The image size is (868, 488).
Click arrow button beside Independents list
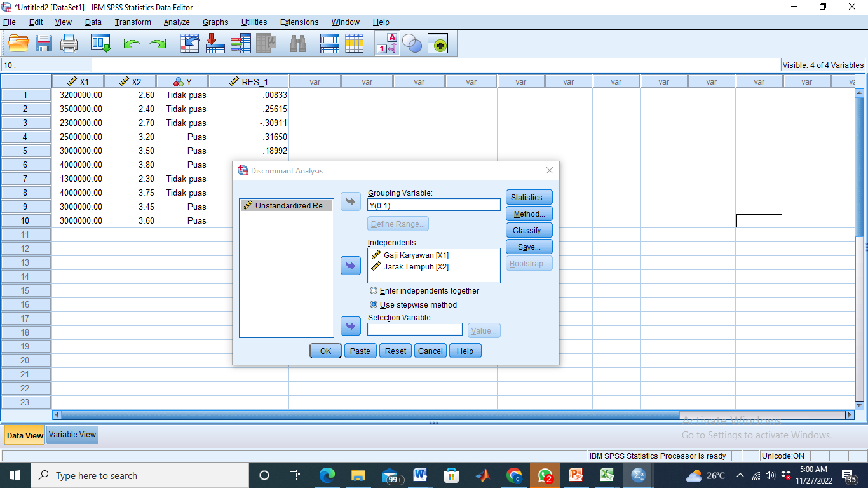(x=351, y=266)
